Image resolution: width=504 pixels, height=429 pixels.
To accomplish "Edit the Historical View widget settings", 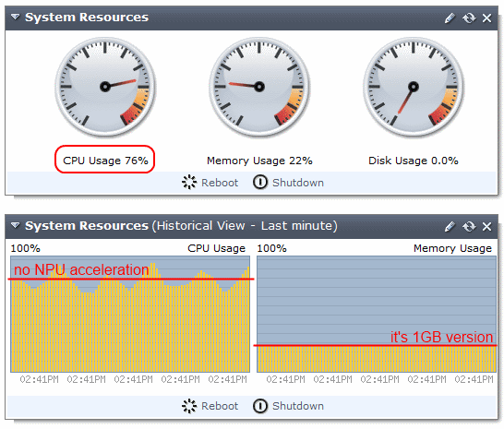I will [x=450, y=227].
